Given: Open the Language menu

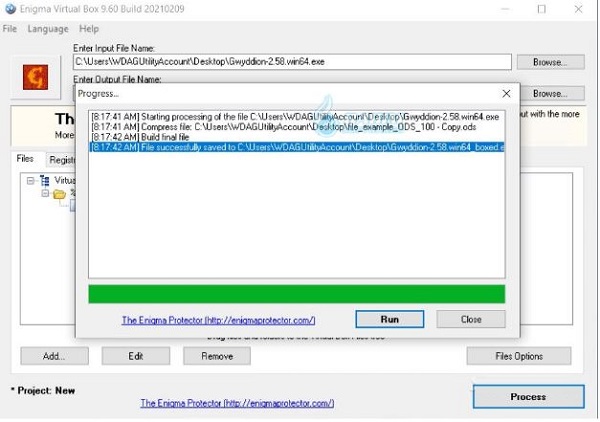Looking at the screenshot, I should [x=48, y=29].
